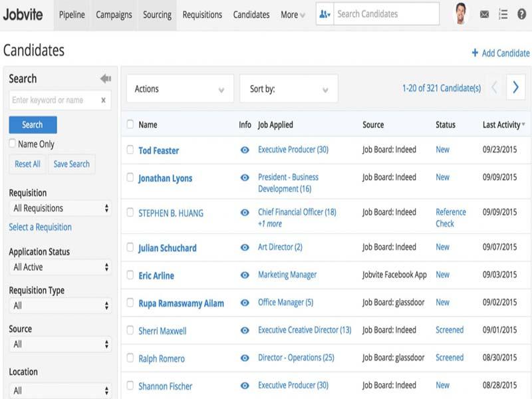Click the +1 more jobs link
The width and height of the screenshot is (532, 399).
tap(270, 223)
